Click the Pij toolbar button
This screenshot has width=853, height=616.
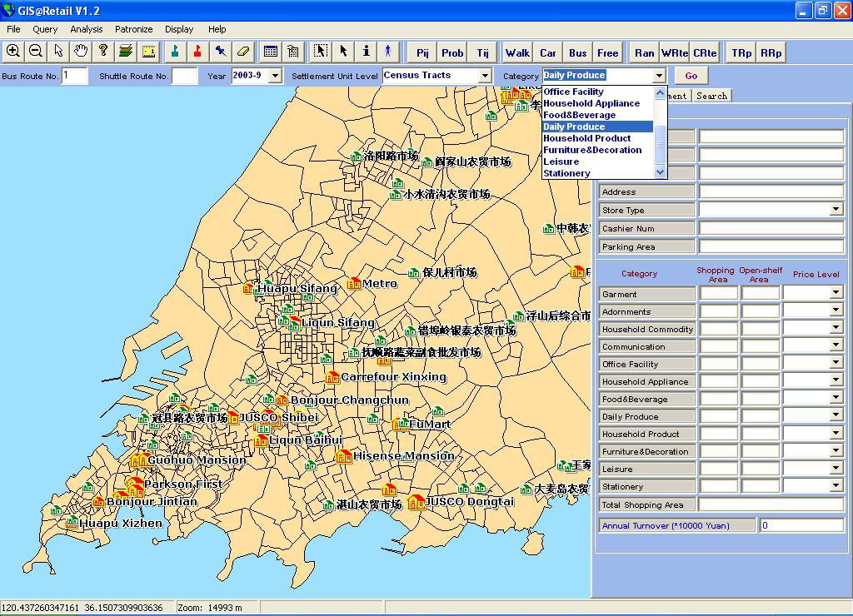422,52
